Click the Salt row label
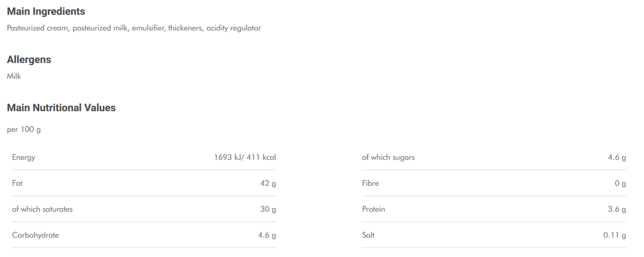This screenshot has width=644, height=257. coord(368,235)
